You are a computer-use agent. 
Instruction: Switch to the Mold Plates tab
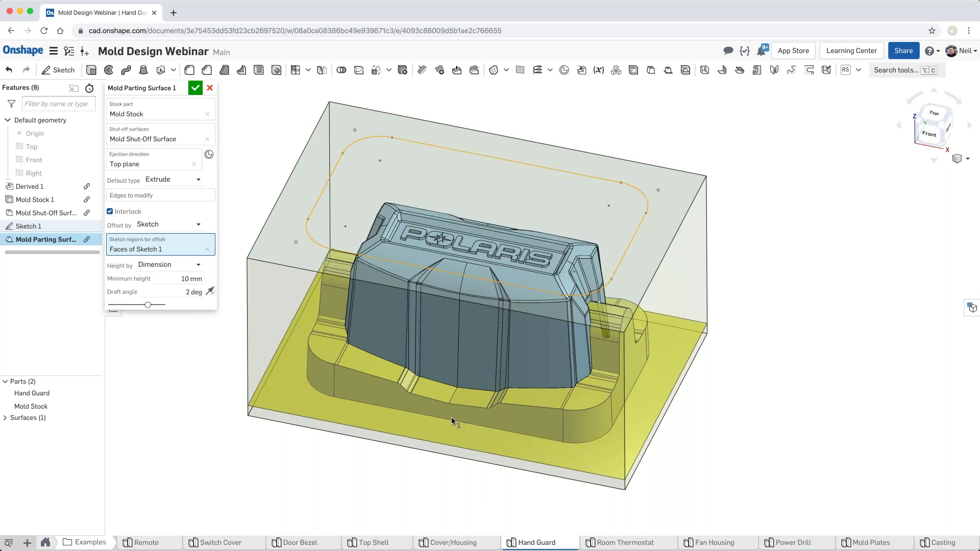(870, 542)
